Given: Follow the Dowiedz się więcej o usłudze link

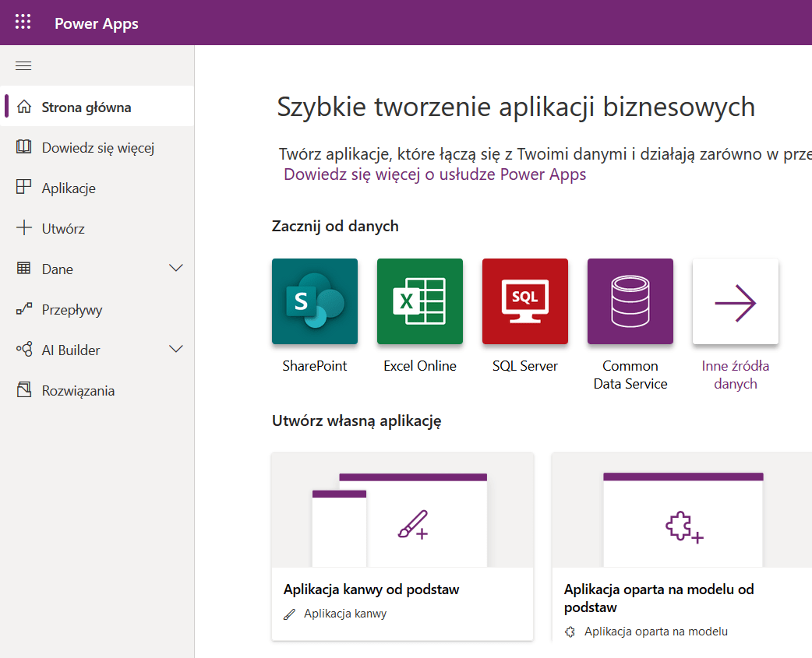Looking at the screenshot, I should (435, 174).
